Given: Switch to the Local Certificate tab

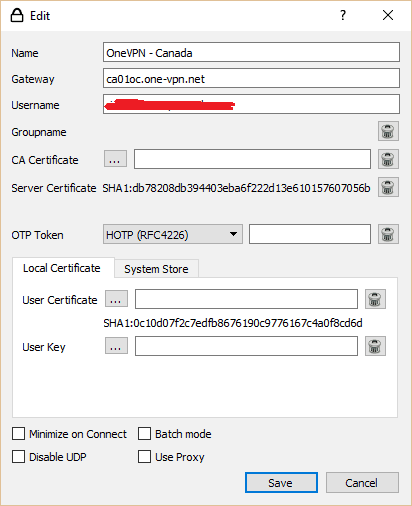Looking at the screenshot, I should coord(62,268).
